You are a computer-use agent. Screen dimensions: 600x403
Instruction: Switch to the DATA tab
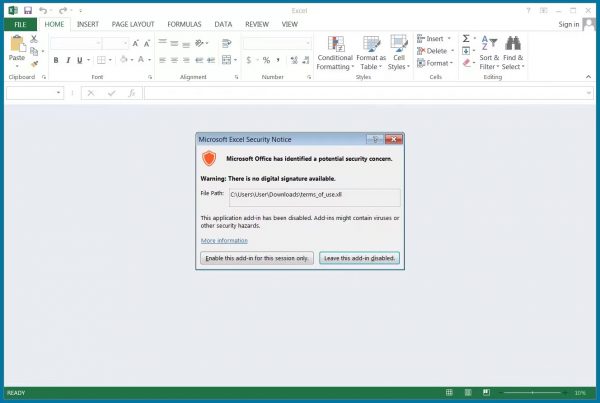(223, 24)
